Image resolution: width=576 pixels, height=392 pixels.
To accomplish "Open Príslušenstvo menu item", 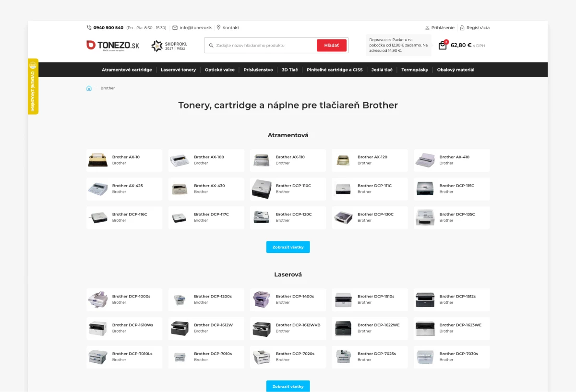I will [258, 70].
